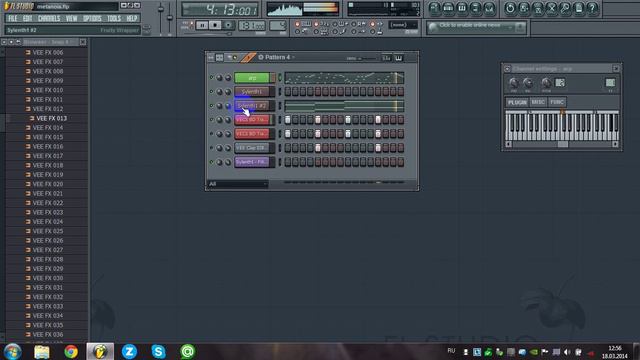This screenshot has width=640, height=360.
Task: Open the project info icon
Action: [x=579, y=8]
